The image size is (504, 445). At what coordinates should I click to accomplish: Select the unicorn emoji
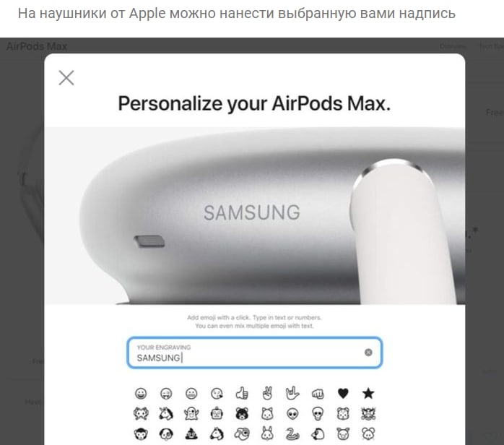coord(166,414)
